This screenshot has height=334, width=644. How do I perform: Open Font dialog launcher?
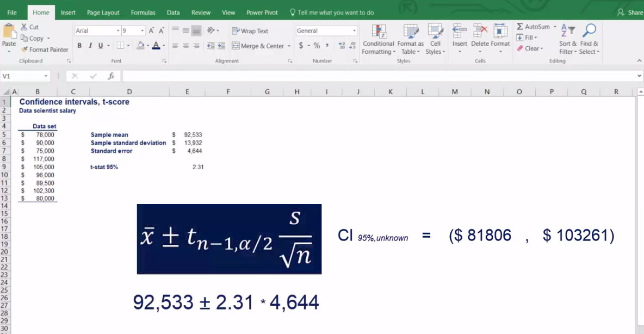tap(164, 61)
